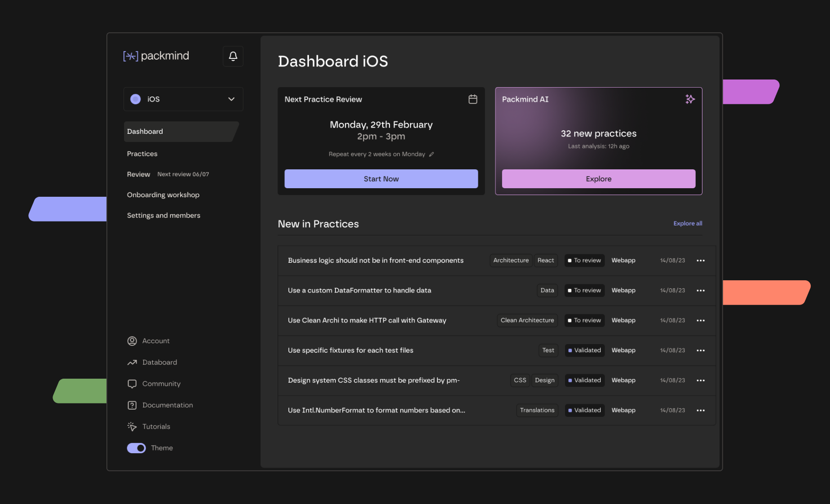Open the more options for the Business logic practice
830x504 pixels.
701,261
